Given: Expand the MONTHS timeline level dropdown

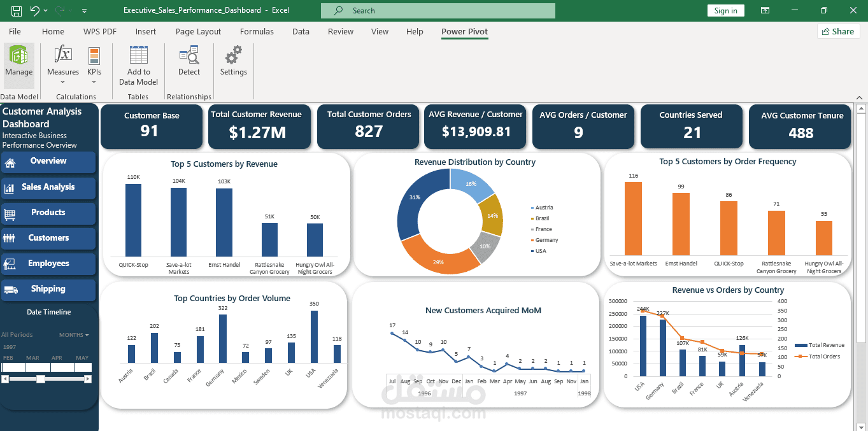Looking at the screenshot, I should [74, 335].
